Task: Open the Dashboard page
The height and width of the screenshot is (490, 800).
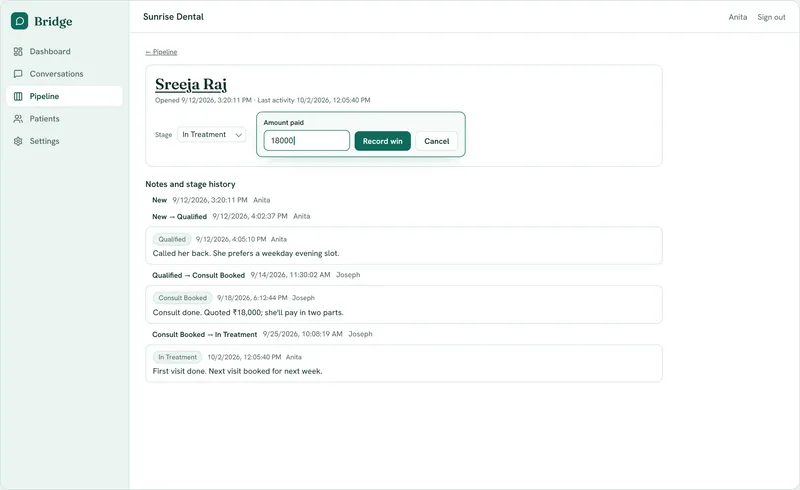Action: click(64, 52)
